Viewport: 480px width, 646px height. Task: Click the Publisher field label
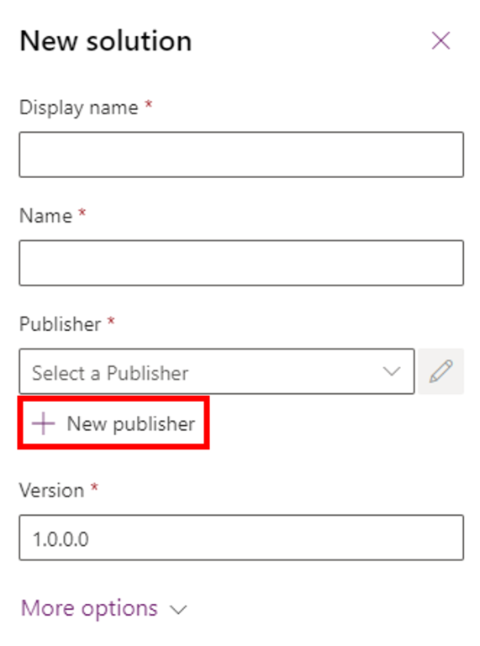coord(60,324)
